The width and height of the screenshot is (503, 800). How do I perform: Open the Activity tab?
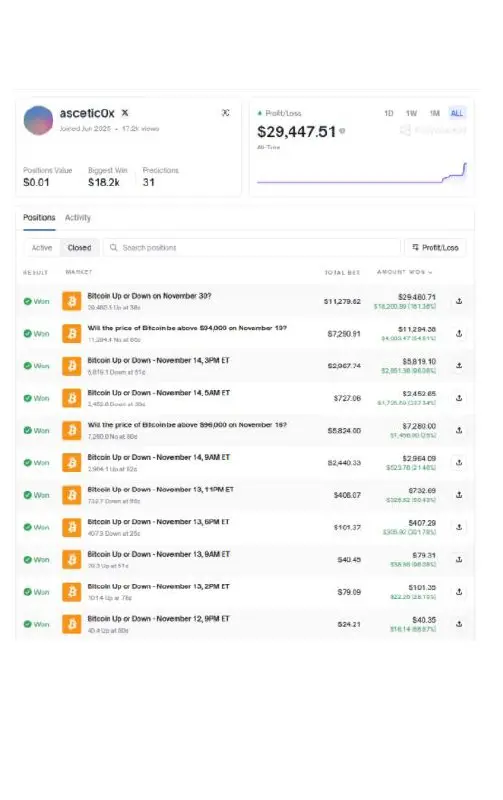tap(78, 217)
